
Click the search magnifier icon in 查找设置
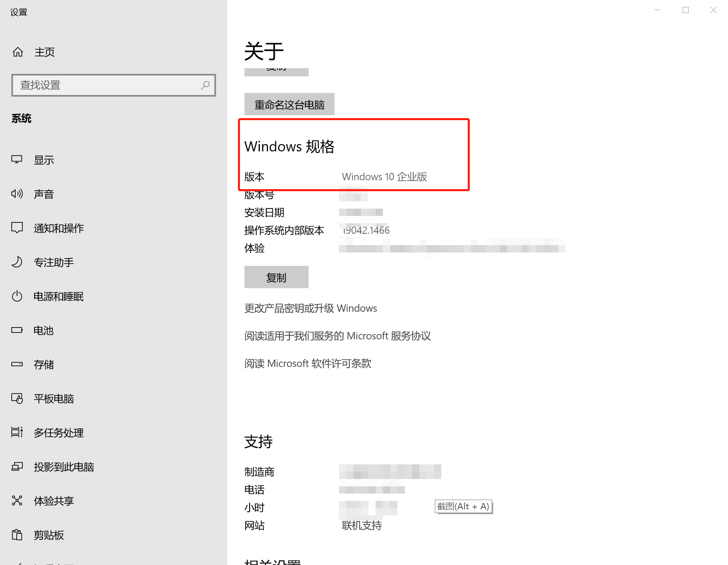coord(205,85)
